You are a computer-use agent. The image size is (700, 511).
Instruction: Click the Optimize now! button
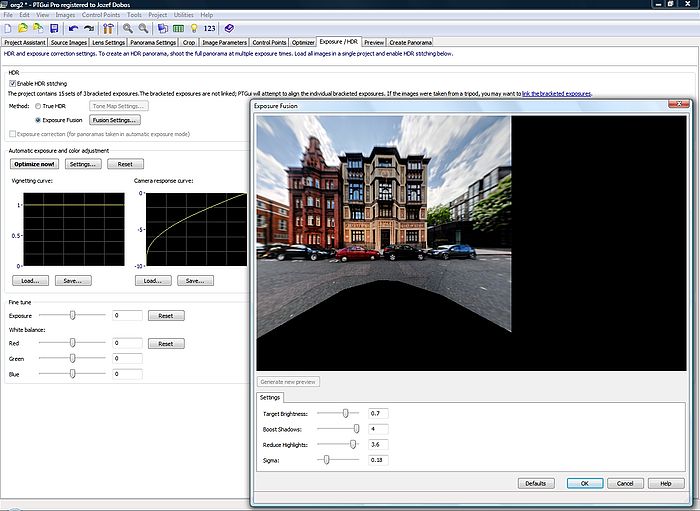[x=35, y=164]
